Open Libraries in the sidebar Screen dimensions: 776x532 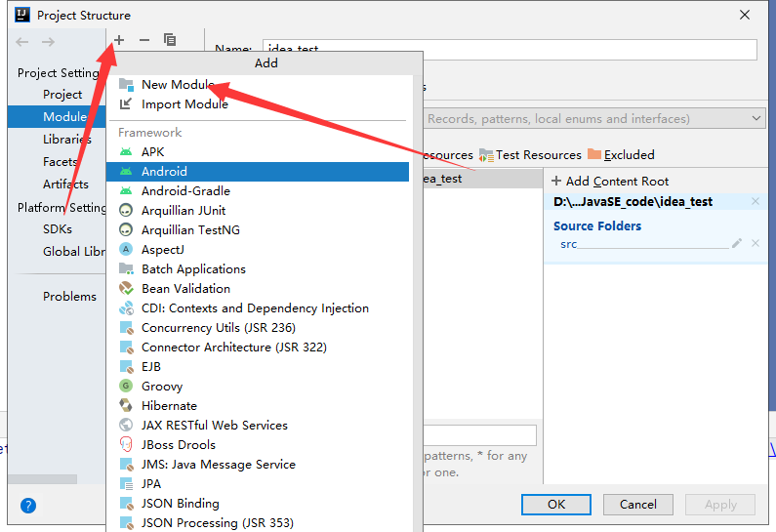66,140
